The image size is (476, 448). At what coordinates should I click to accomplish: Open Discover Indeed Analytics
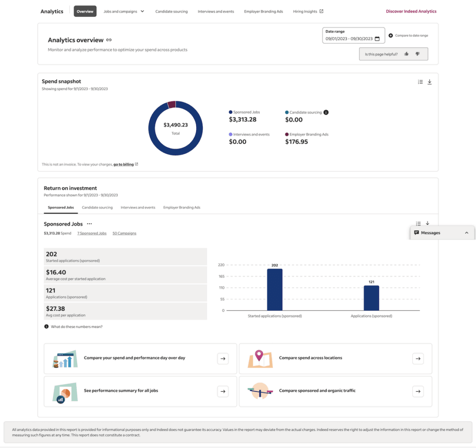(x=411, y=11)
